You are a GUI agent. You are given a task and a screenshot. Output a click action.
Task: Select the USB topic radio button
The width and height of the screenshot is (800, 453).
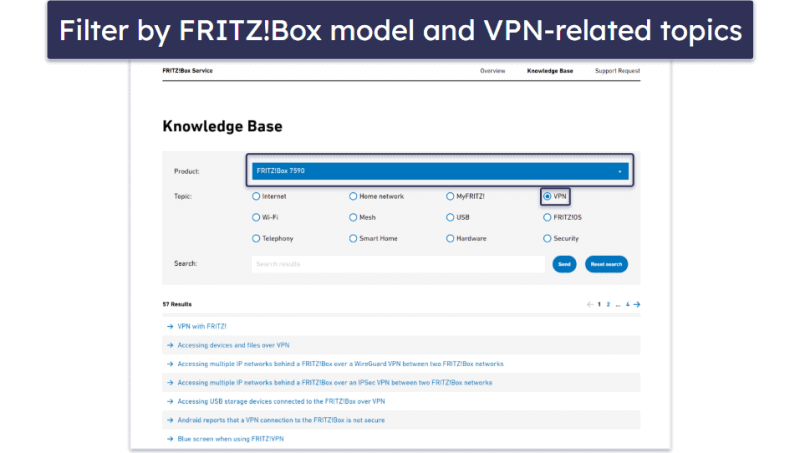450,217
